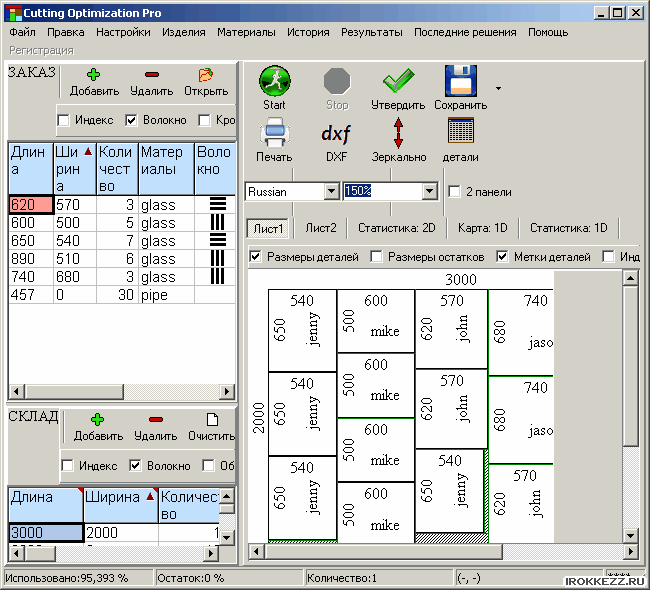Switch to the Статистика: 2D tab
Screen dimensions: 650x590
(397, 228)
